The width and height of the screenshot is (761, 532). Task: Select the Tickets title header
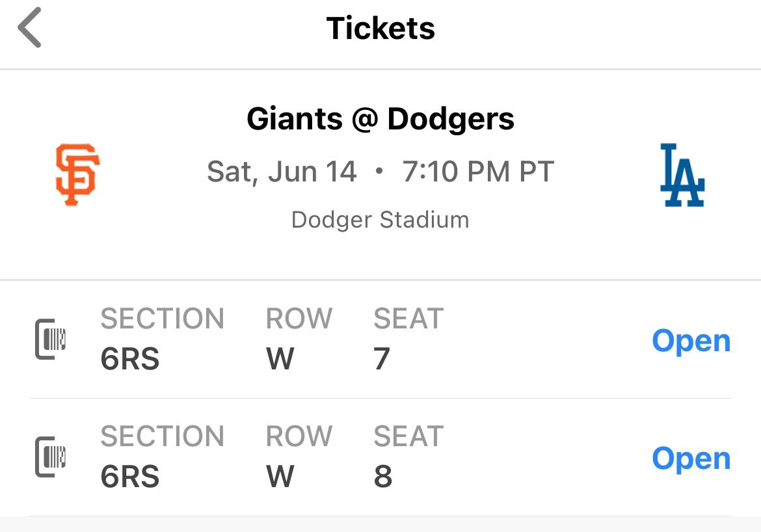(x=380, y=28)
